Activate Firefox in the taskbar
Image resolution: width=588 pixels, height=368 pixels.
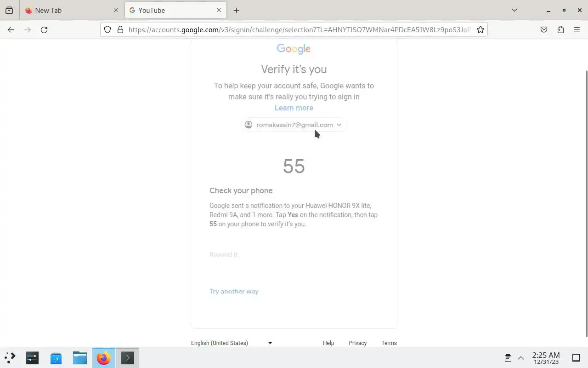pos(104,357)
